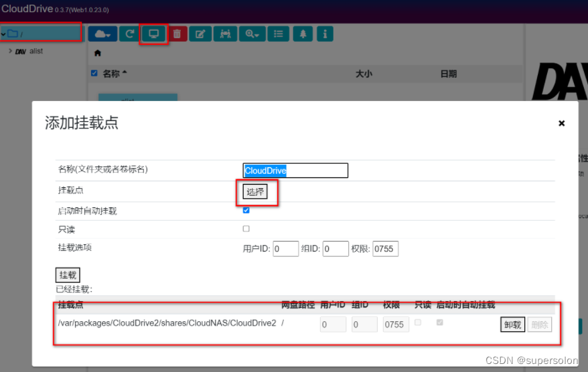Viewport: 588px width, 372px height.
Task: Open the mount to local computer icon
Action: [154, 34]
